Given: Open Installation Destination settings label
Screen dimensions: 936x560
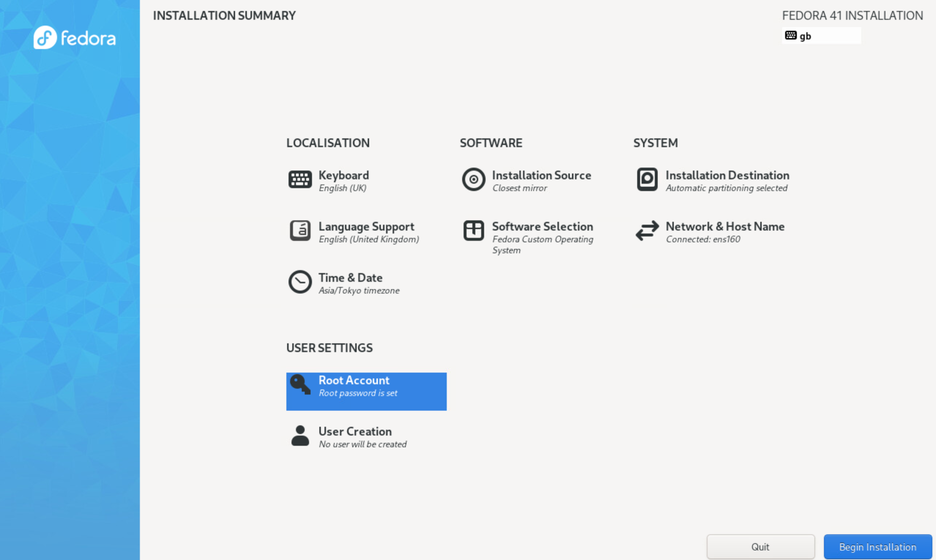Looking at the screenshot, I should 727,175.
